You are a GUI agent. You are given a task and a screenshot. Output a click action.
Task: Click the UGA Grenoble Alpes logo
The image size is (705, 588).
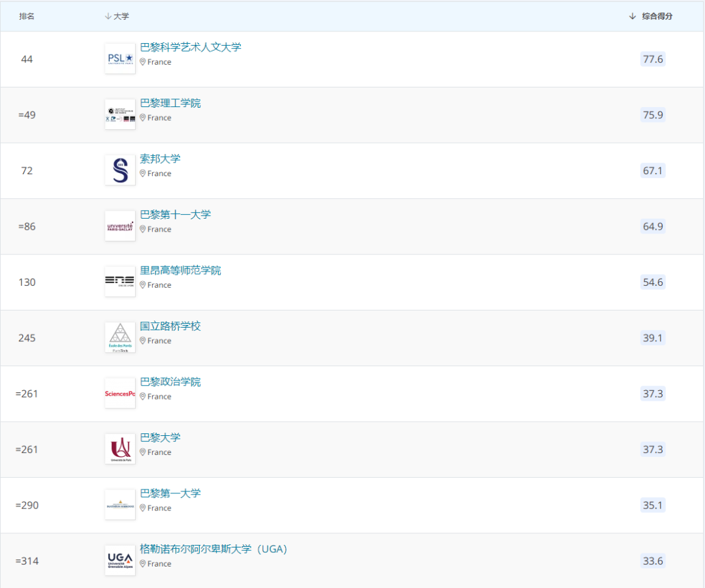point(120,561)
